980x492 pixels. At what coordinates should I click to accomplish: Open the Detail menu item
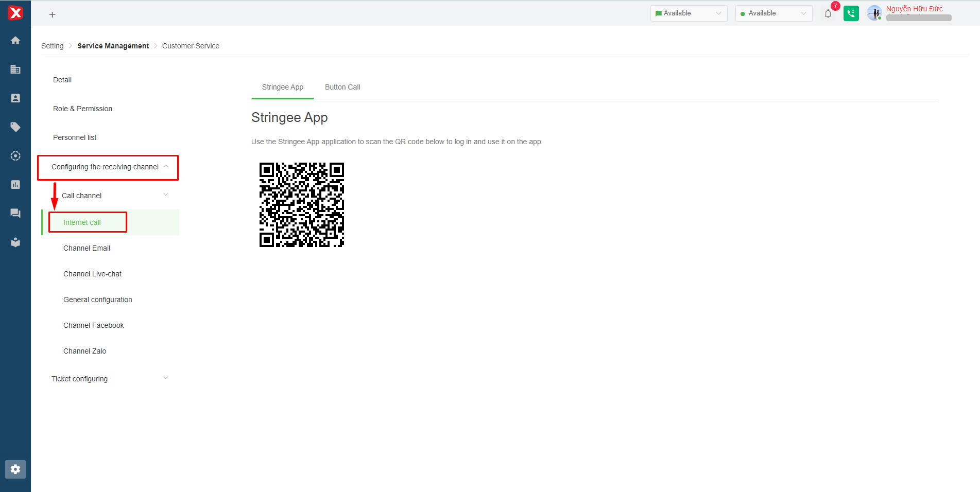point(62,80)
